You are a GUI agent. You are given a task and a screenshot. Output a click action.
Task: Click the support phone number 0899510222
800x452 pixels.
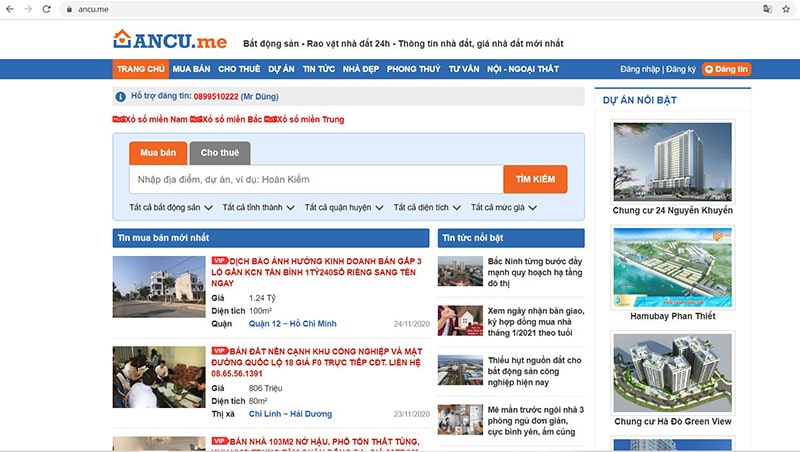pos(216,96)
